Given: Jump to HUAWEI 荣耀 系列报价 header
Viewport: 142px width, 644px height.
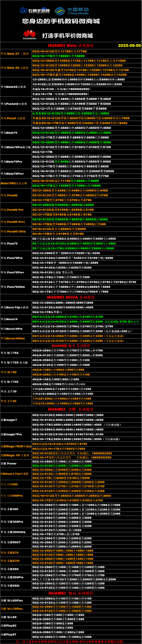Looking at the screenshot, I should point(71,409).
